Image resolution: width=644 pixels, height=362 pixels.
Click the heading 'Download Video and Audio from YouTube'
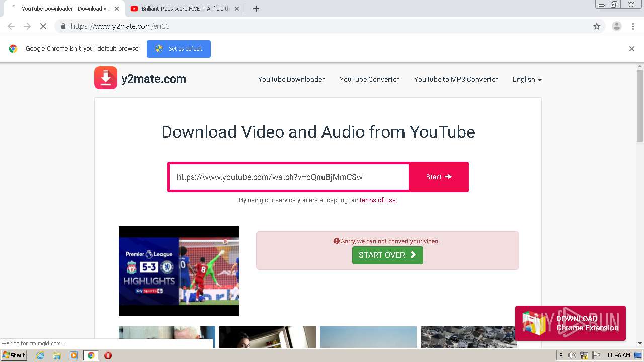click(x=318, y=132)
